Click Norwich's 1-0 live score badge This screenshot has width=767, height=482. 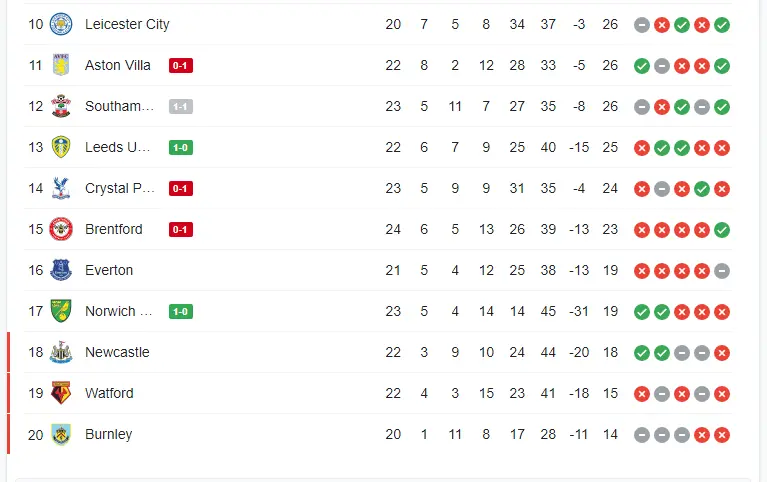click(x=181, y=311)
